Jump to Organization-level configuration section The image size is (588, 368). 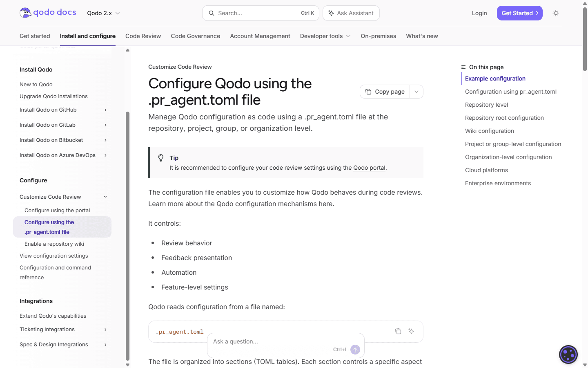pyautogui.click(x=508, y=157)
